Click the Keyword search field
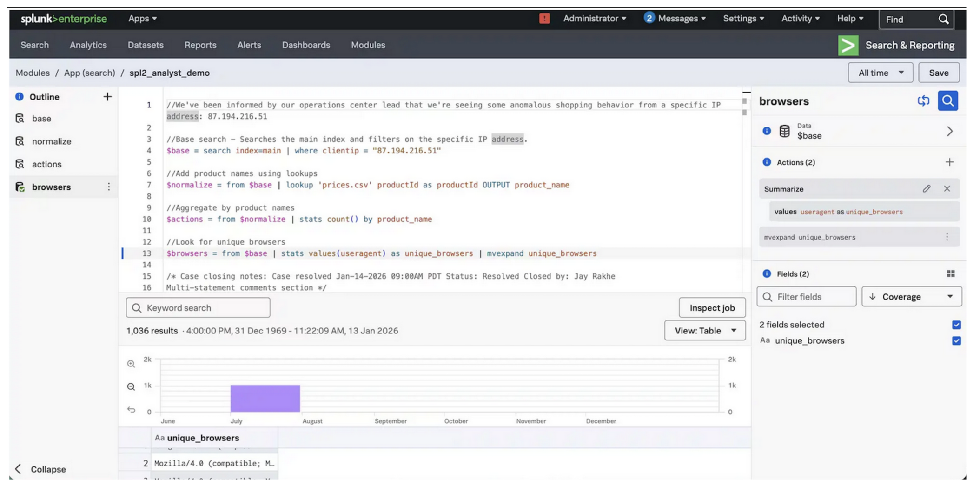The height and width of the screenshot is (493, 980). 198,307
